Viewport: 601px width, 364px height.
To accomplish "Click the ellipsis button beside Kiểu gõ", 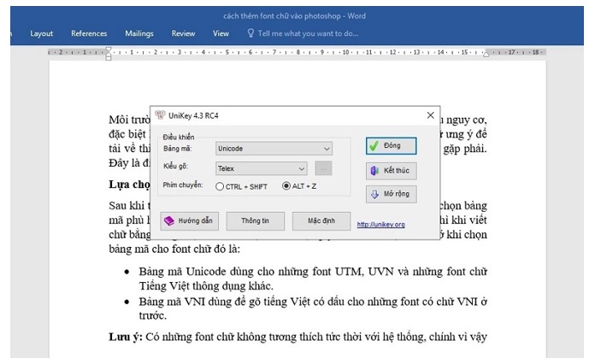I will click(323, 168).
